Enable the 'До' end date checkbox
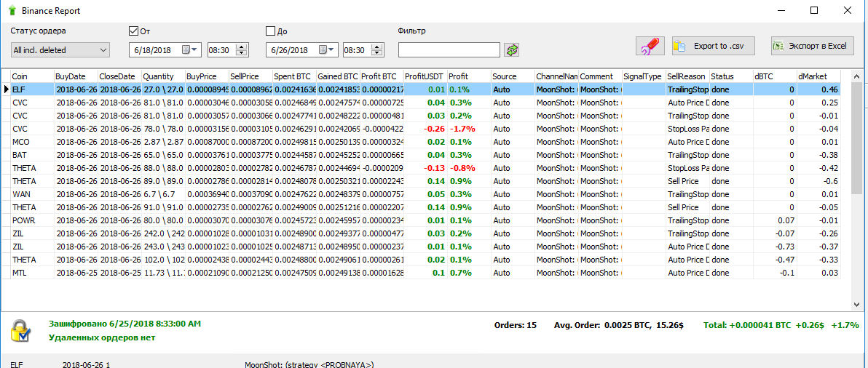Viewport: 868px width, 368px height. (x=270, y=31)
